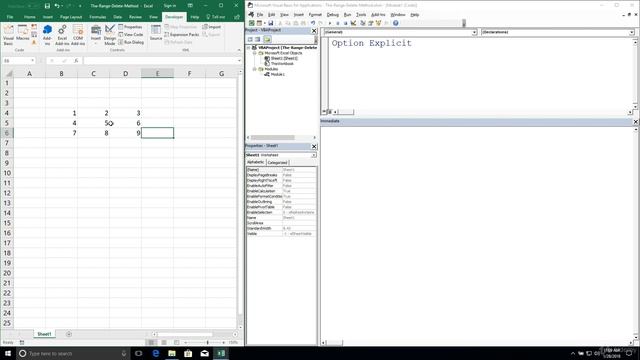This screenshot has width=640, height=360.
Task: Click Import in XML group
Action: (x=211, y=27)
